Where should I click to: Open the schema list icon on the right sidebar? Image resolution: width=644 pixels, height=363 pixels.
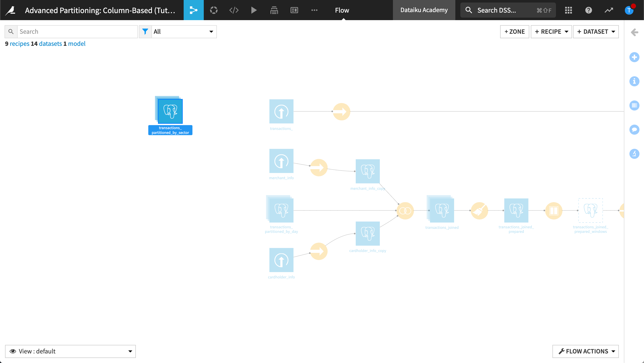(635, 105)
